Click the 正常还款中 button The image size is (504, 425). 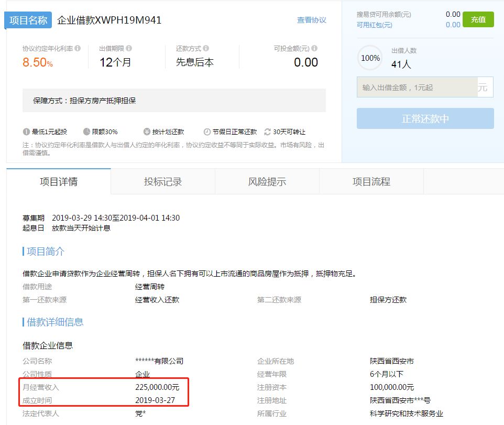tap(425, 118)
